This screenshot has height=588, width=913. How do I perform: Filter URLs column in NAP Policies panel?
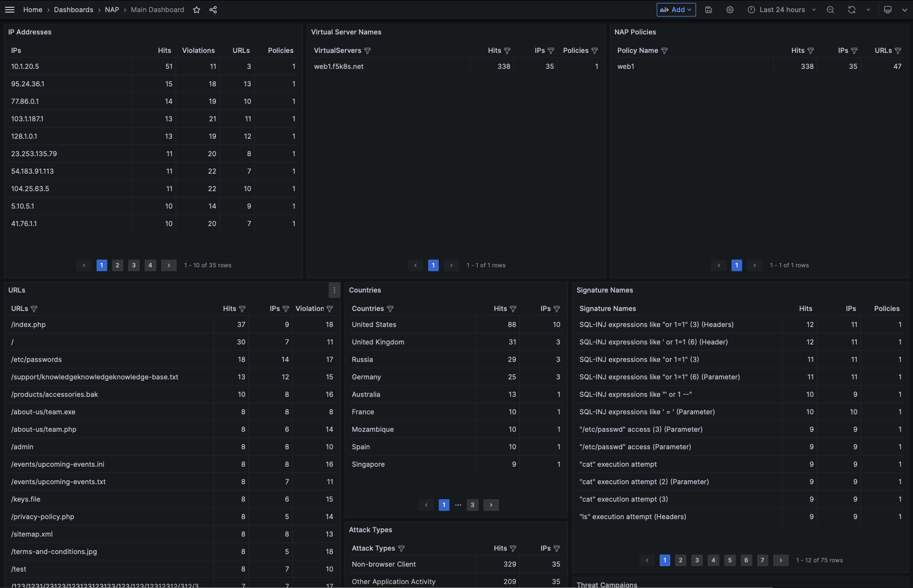(x=898, y=50)
